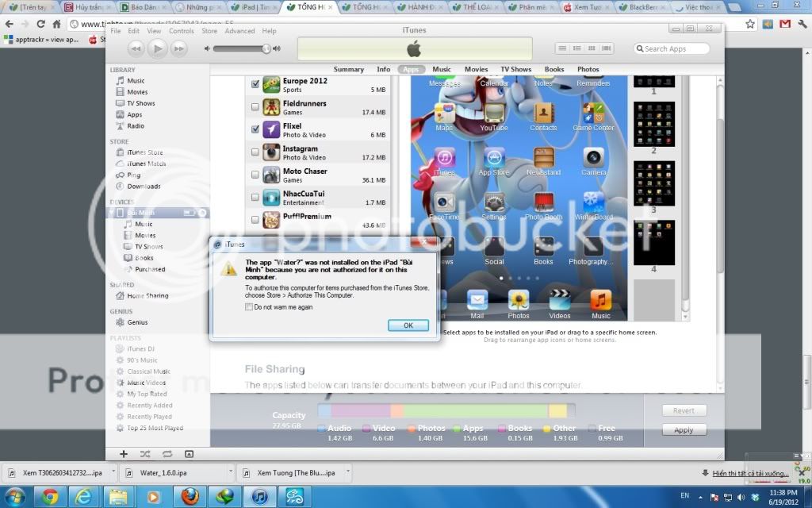Image resolution: width=812 pixels, height=508 pixels.
Task: Select the Newsstand icon
Action: [x=543, y=158]
